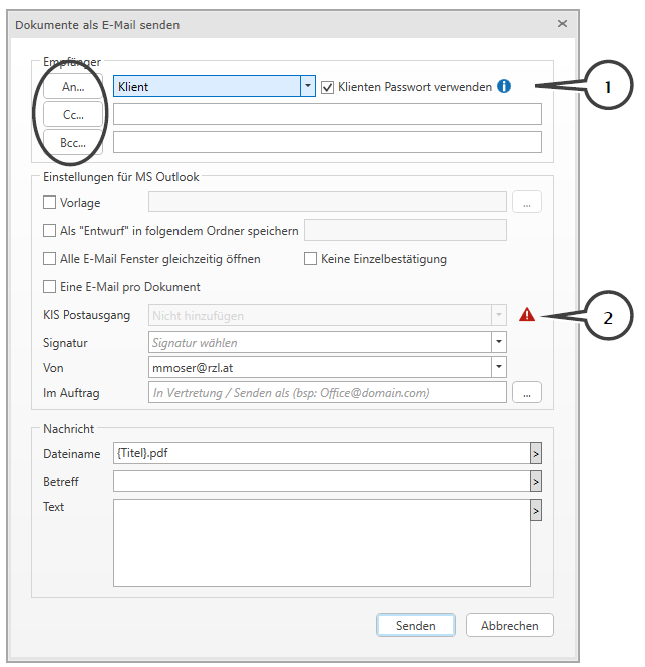Viewport: 645px width, 667px height.
Task: Click the browse button beside Im Auftrag
Action: (527, 392)
